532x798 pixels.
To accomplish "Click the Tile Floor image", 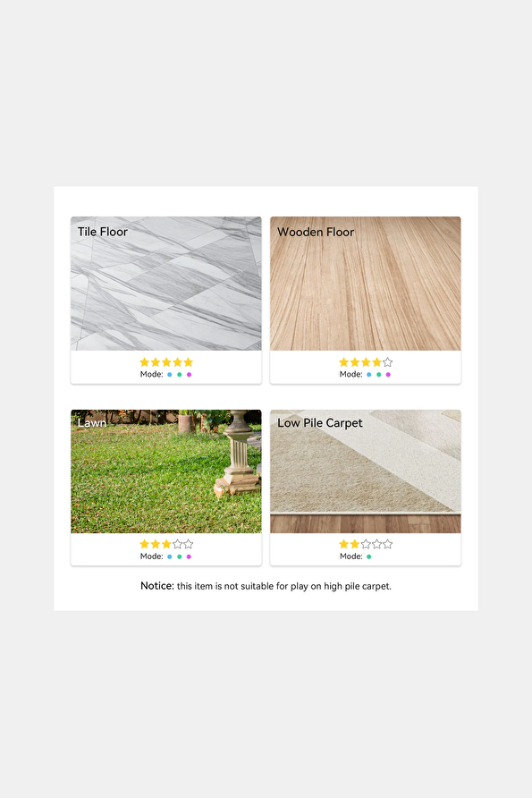I will coord(165,284).
